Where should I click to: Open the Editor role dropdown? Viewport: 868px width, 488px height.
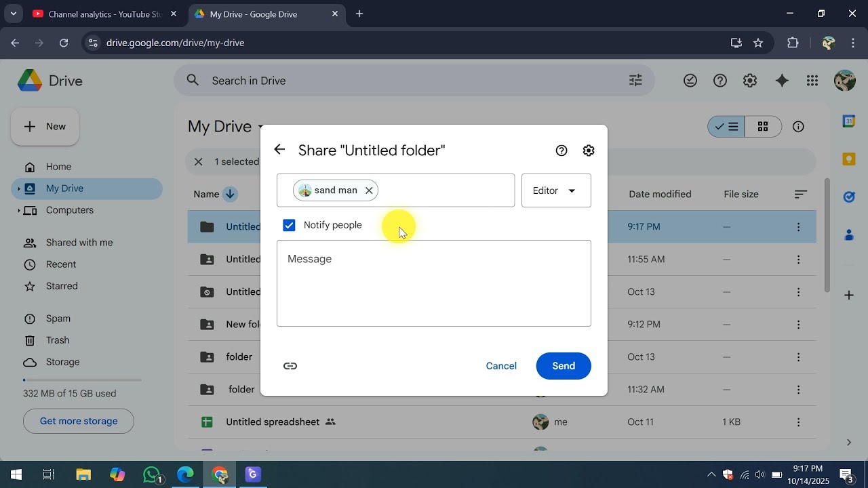pyautogui.click(x=556, y=190)
